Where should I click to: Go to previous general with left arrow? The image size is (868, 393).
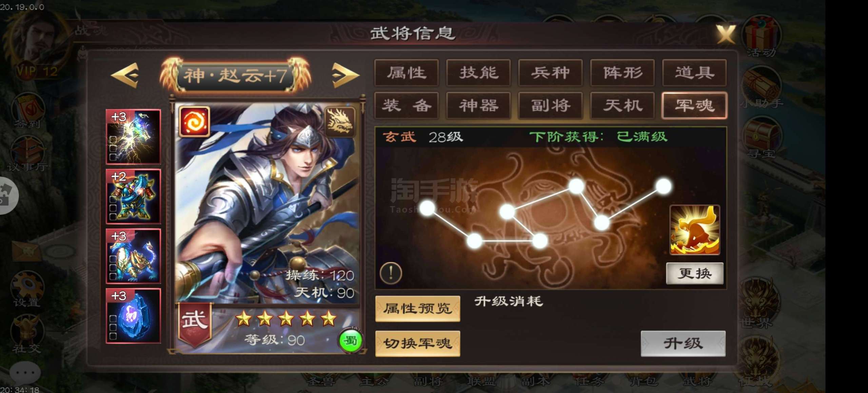click(125, 75)
